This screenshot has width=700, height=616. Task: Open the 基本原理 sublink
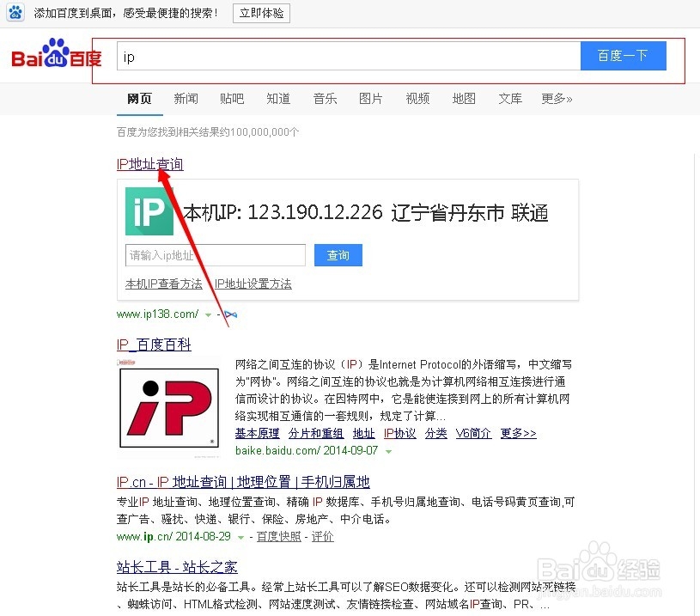[257, 433]
